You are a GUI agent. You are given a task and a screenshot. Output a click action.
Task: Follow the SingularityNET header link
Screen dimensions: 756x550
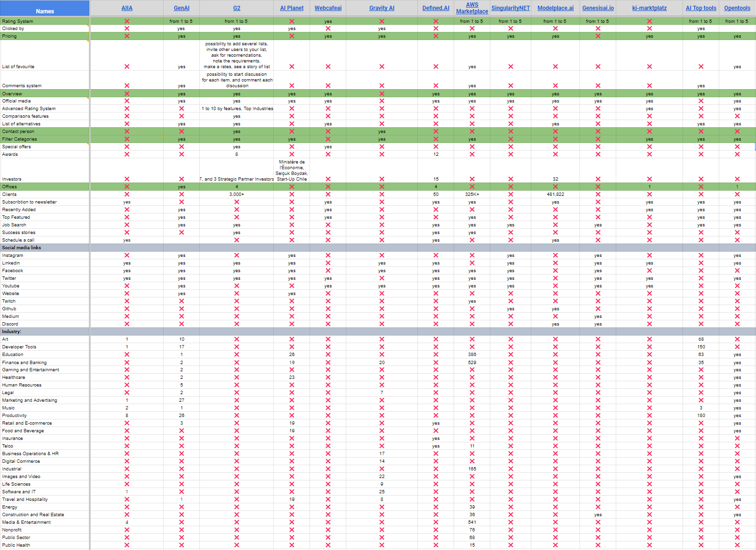510,8
